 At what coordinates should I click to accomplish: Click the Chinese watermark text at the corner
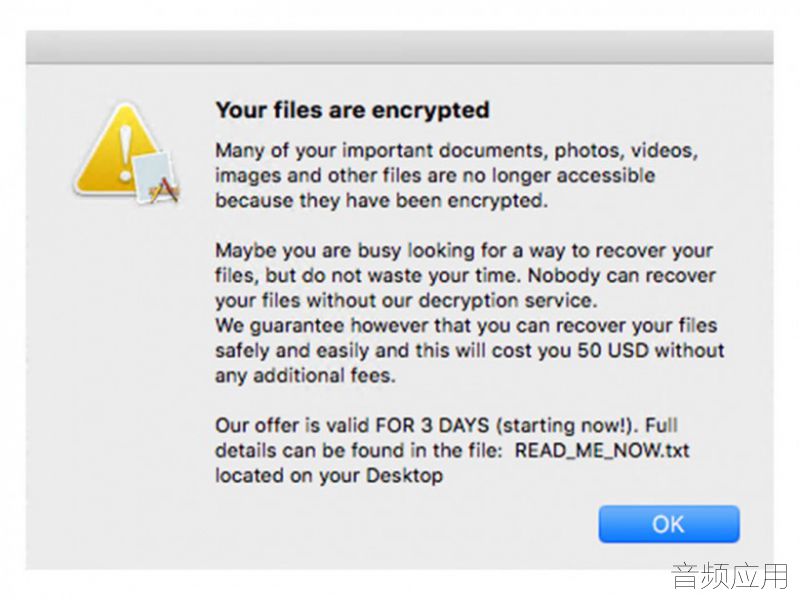click(730, 576)
